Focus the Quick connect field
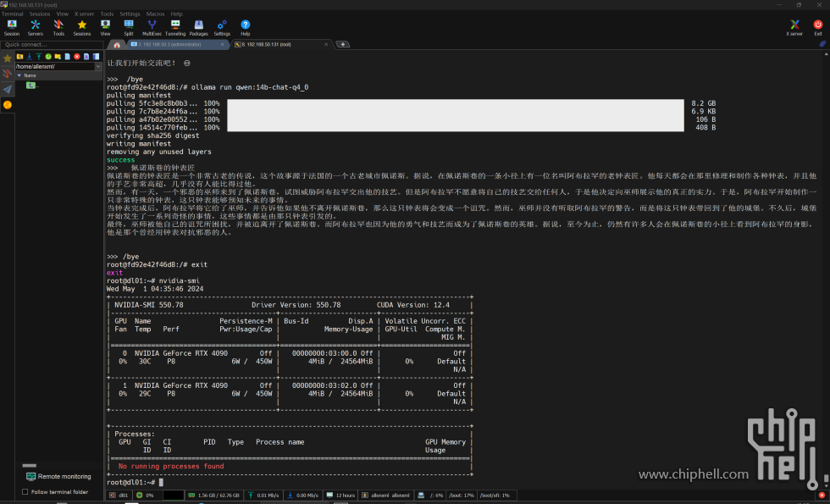This screenshot has width=830, height=504. tap(52, 44)
